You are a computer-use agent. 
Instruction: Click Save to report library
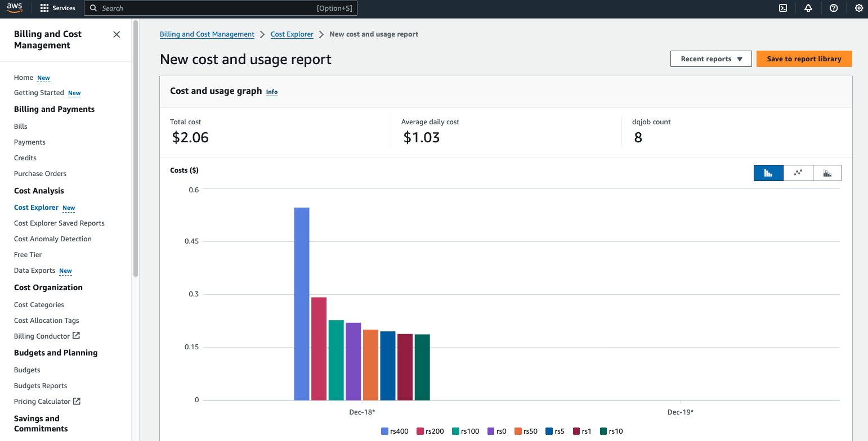click(x=804, y=59)
